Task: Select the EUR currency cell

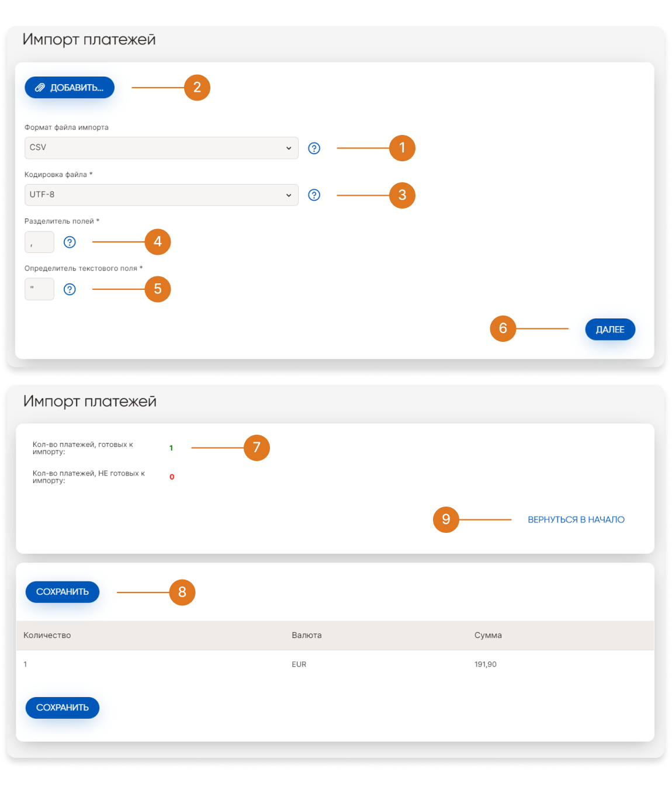Action: click(299, 664)
